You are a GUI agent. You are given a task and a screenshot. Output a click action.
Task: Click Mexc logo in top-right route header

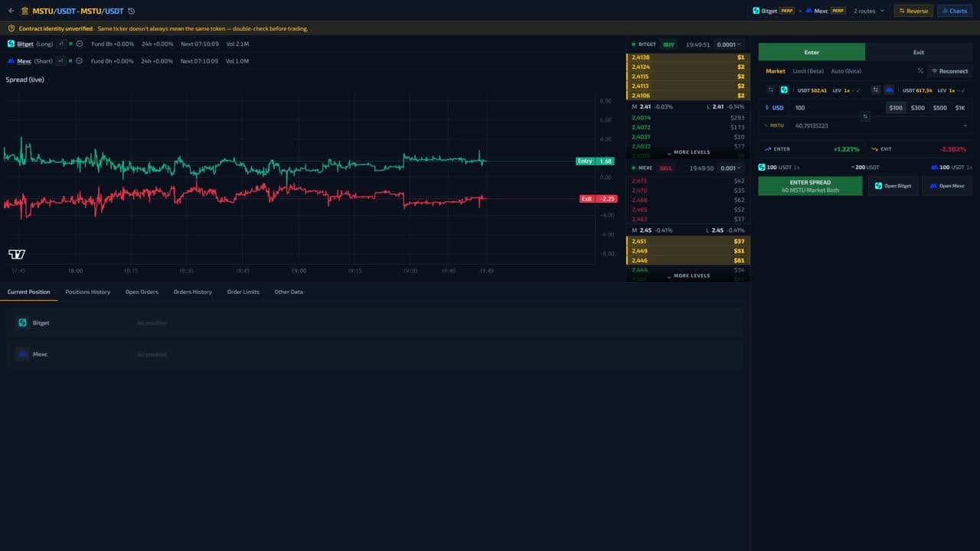pos(808,11)
